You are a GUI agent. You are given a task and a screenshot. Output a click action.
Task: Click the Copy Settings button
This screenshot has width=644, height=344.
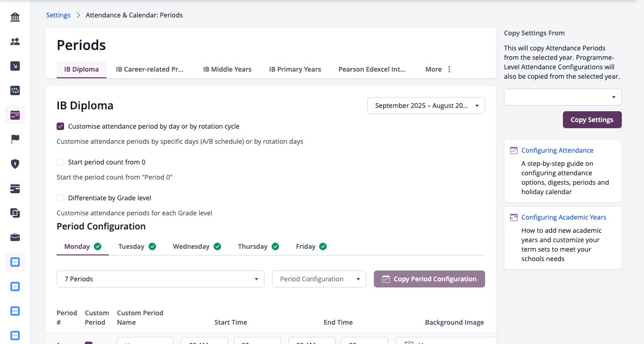point(592,120)
